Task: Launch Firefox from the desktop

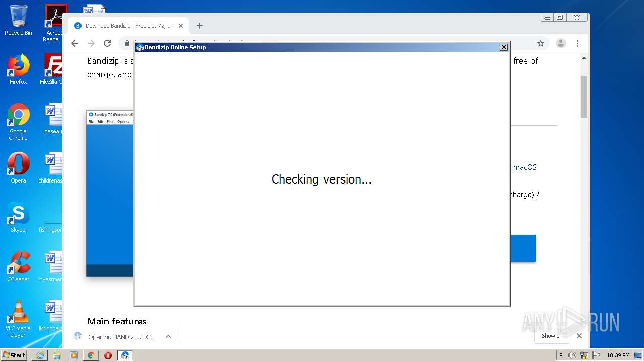Action: [x=18, y=69]
